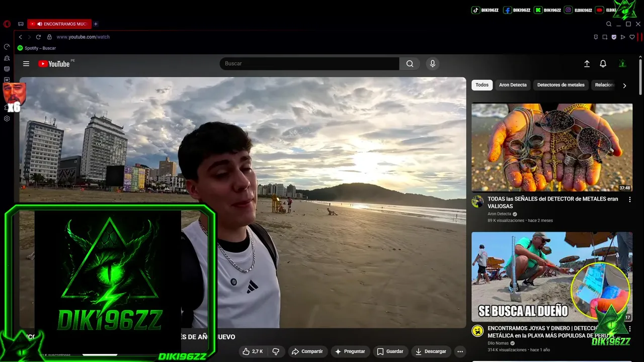The height and width of the screenshot is (362, 644).
Task: Click the YouTube Buscar search box
Action: 309,63
